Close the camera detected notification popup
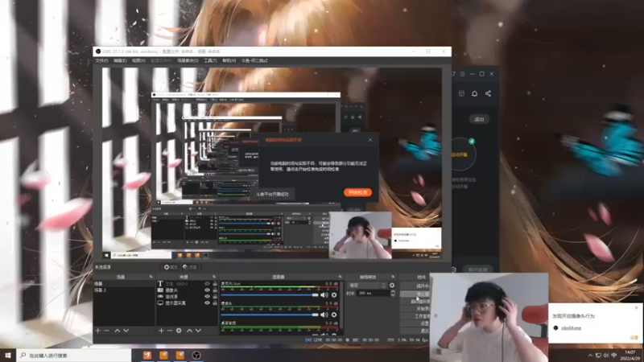644x362 pixels. pos(636,307)
